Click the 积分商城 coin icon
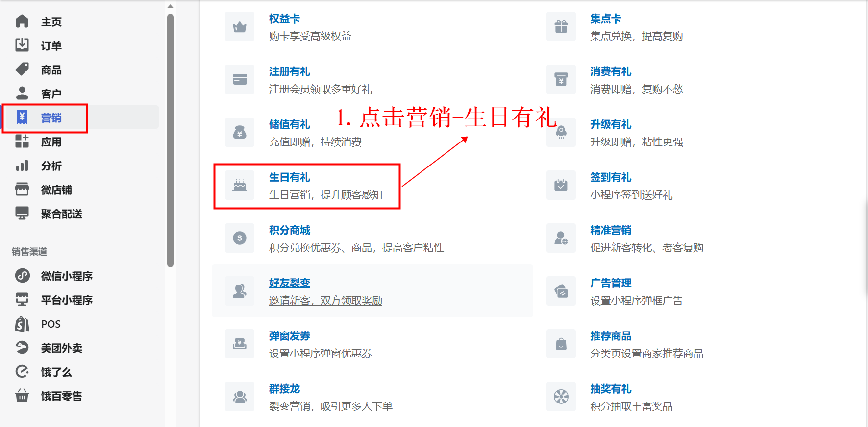Screen dimensions: 868x427 coord(240,238)
